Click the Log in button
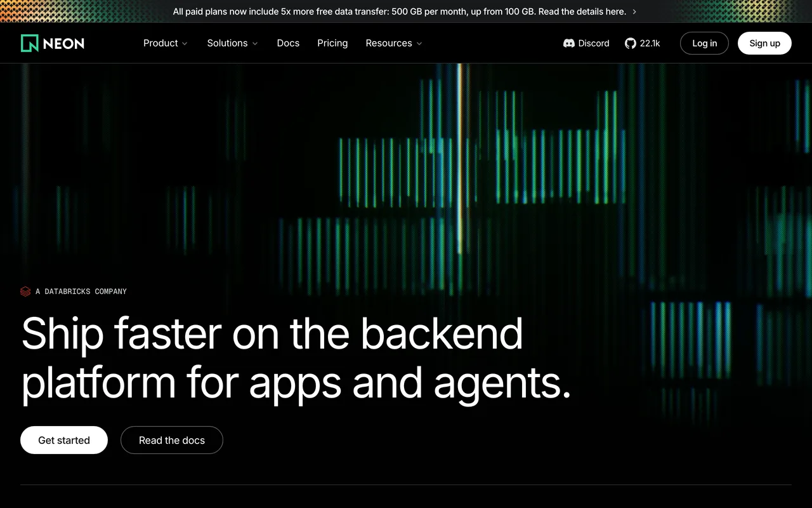The image size is (812, 508). 704,43
